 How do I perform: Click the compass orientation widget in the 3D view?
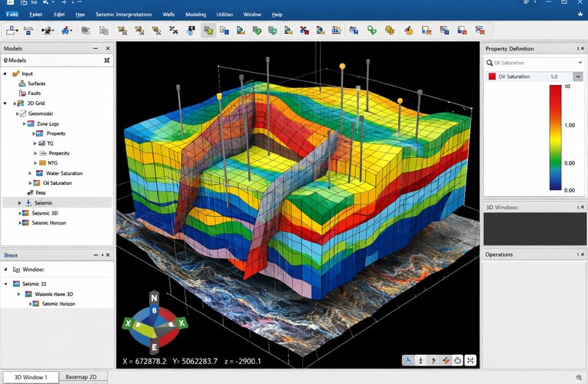154,323
